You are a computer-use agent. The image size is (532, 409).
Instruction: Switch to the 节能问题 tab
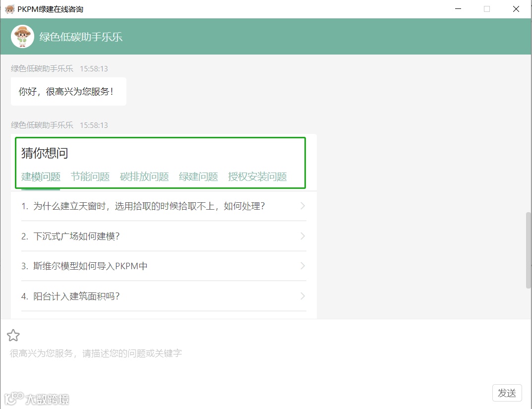[x=90, y=176]
